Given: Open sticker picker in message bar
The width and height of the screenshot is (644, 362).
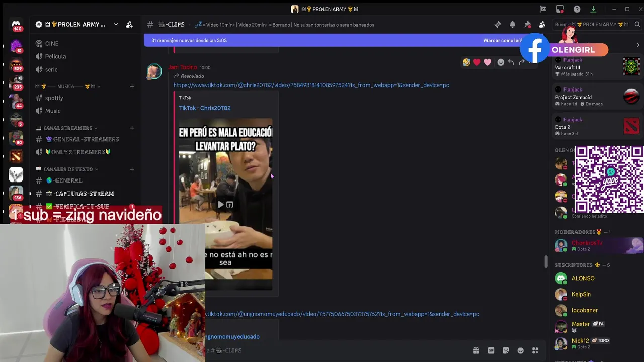Looking at the screenshot, I should tap(506, 350).
